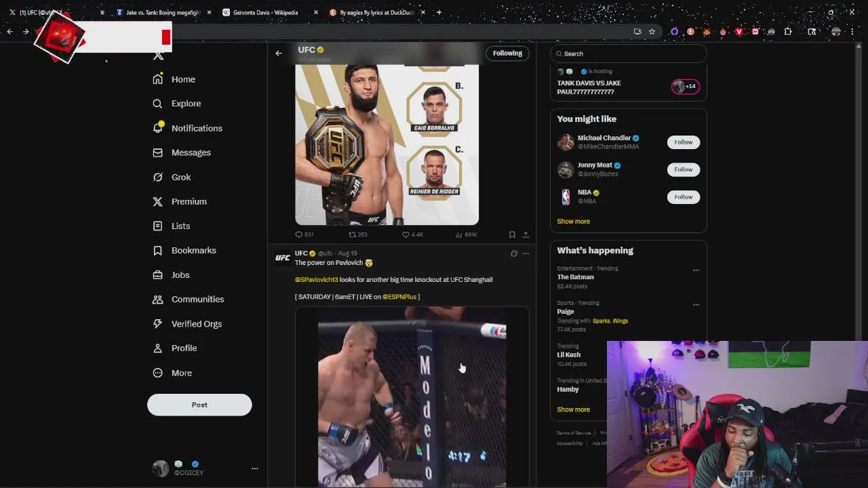
Task: Play the Pavlovich knockout video
Action: tap(412, 397)
